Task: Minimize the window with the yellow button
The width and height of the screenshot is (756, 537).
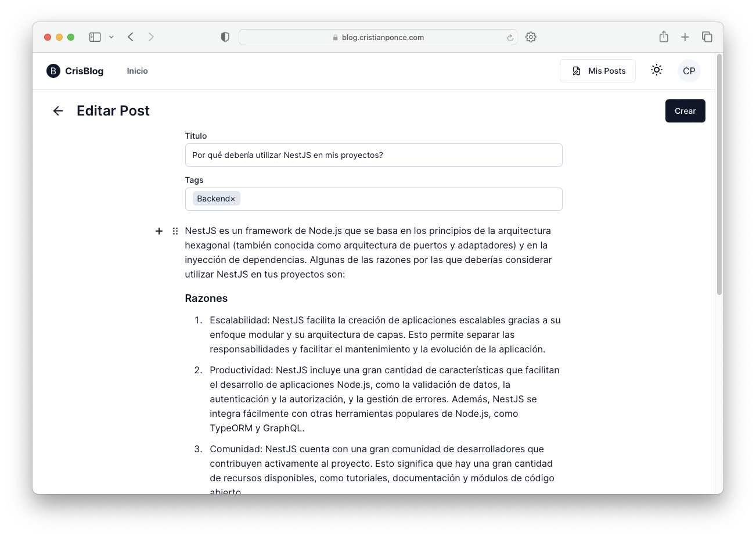Action: 59,37
